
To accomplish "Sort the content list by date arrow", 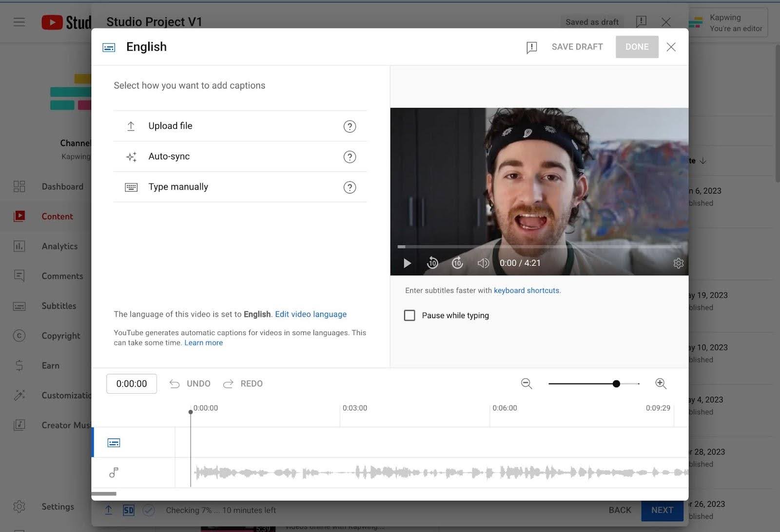I will (702, 161).
